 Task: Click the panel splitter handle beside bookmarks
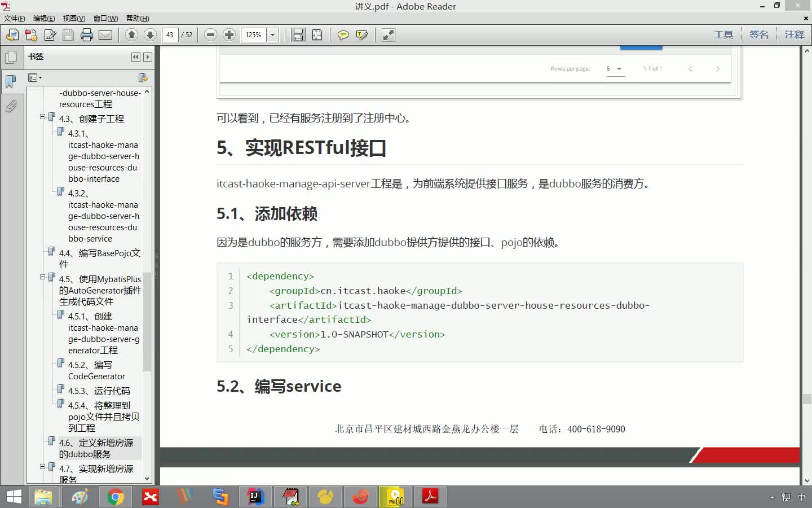(157, 265)
